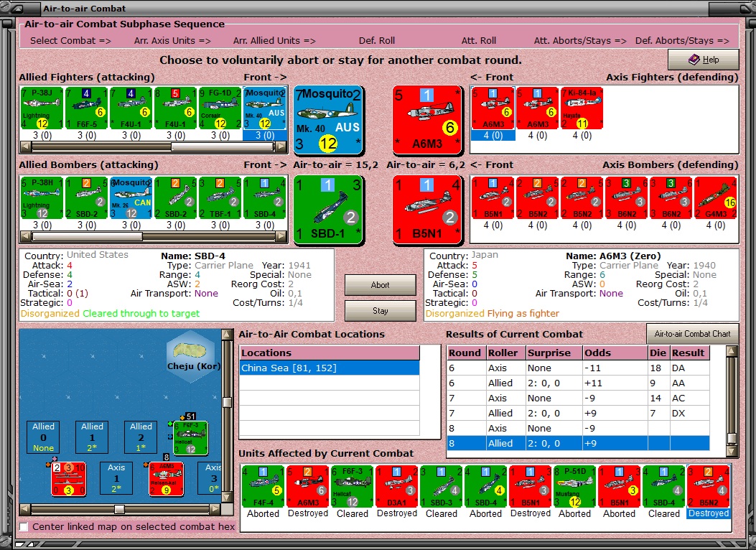Select the F4F-4 Aborted unit counter
The width and height of the screenshot is (756, 550).
[x=263, y=486]
